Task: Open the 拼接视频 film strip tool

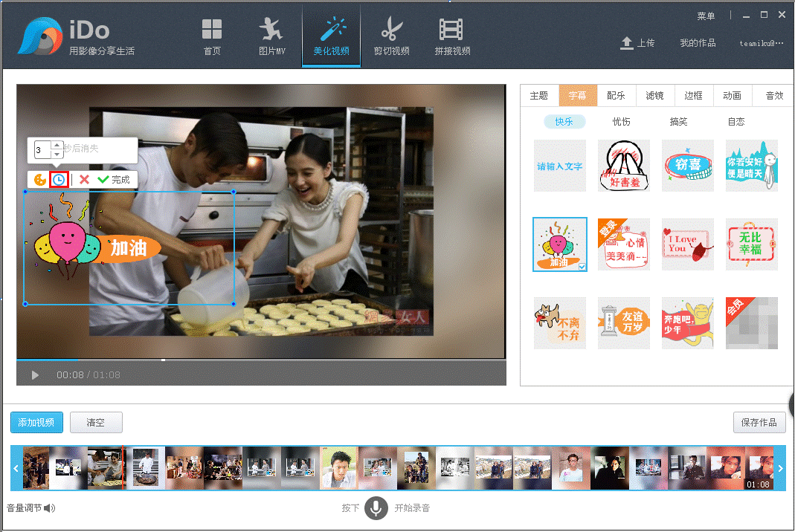Action: tap(452, 36)
